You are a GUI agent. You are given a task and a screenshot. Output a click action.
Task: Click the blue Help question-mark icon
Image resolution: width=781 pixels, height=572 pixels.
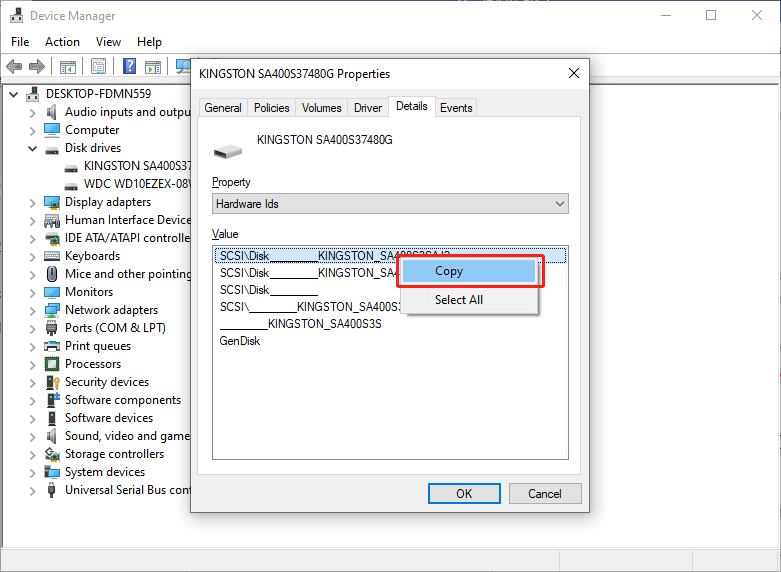[x=130, y=66]
